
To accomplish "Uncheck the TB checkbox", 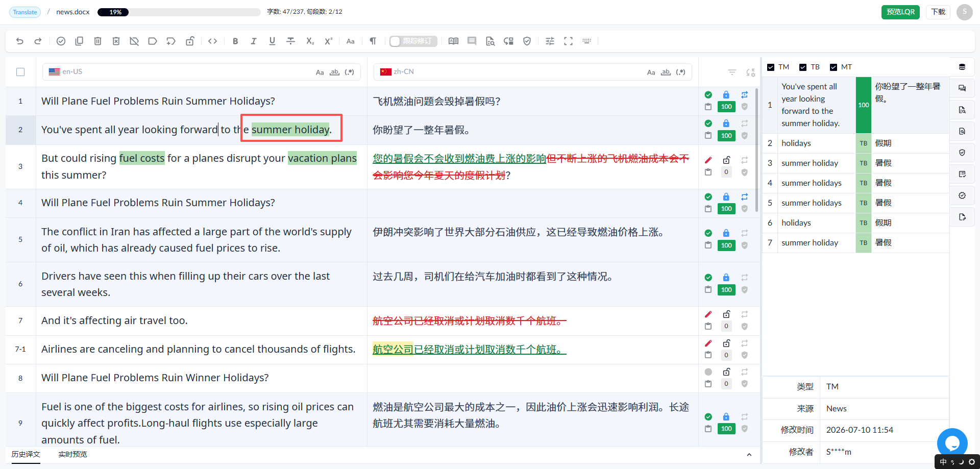I will (x=803, y=67).
